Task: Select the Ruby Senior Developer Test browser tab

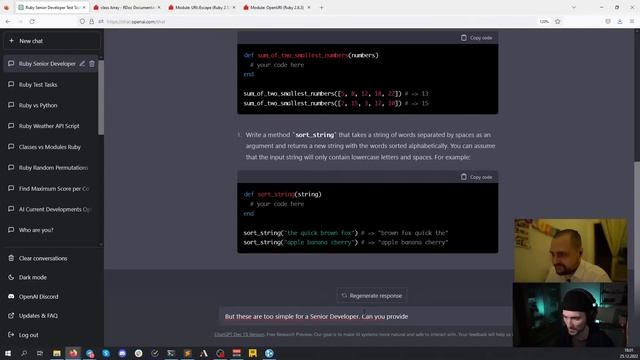Action: coord(52,7)
